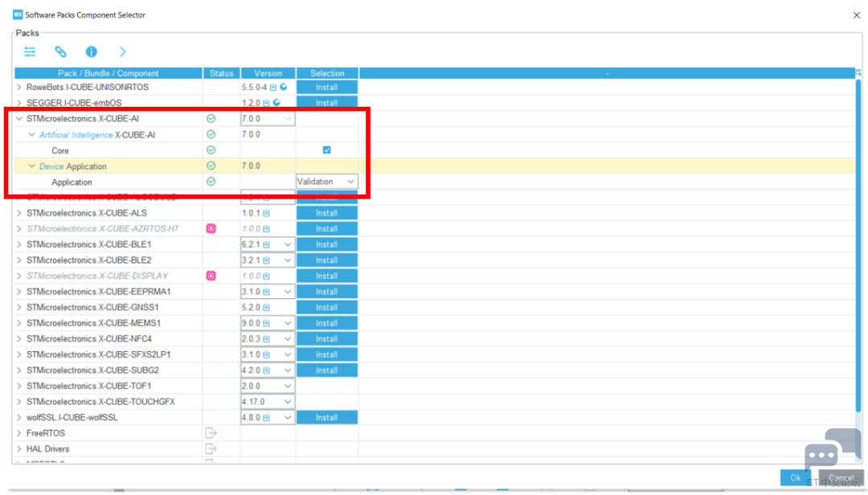Click the refresh icon on the RoweBots version
868x495 pixels.
284,87
